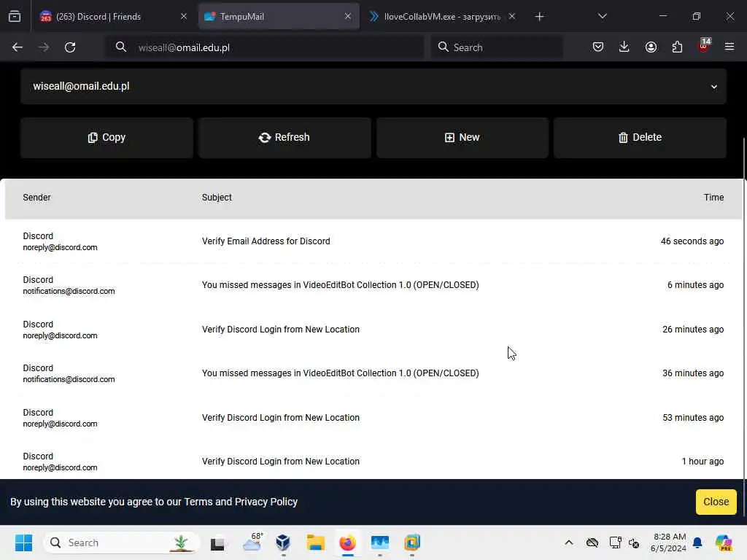Open a new browser tab
Image resolution: width=747 pixels, height=560 pixels.
pyautogui.click(x=539, y=17)
